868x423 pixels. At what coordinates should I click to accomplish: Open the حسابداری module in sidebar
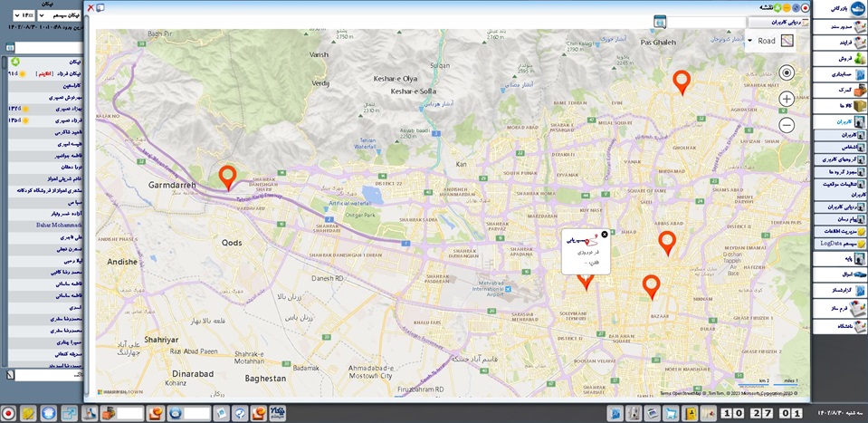[x=840, y=74]
